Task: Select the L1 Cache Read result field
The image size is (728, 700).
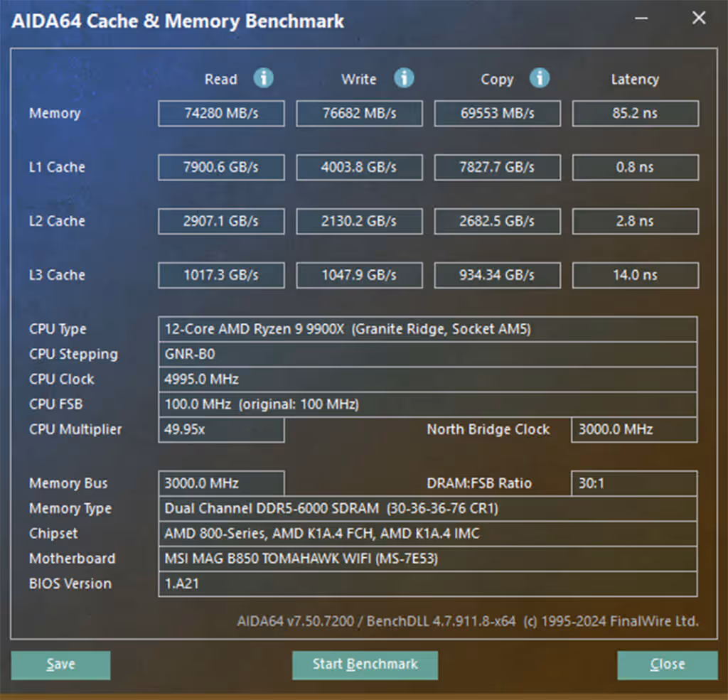Action: pos(220,167)
